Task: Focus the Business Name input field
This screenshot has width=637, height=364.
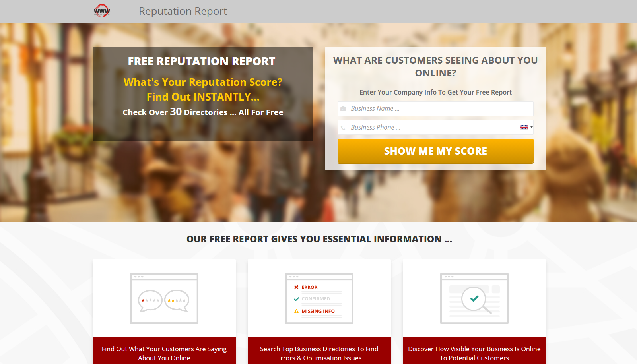Action: pyautogui.click(x=435, y=108)
